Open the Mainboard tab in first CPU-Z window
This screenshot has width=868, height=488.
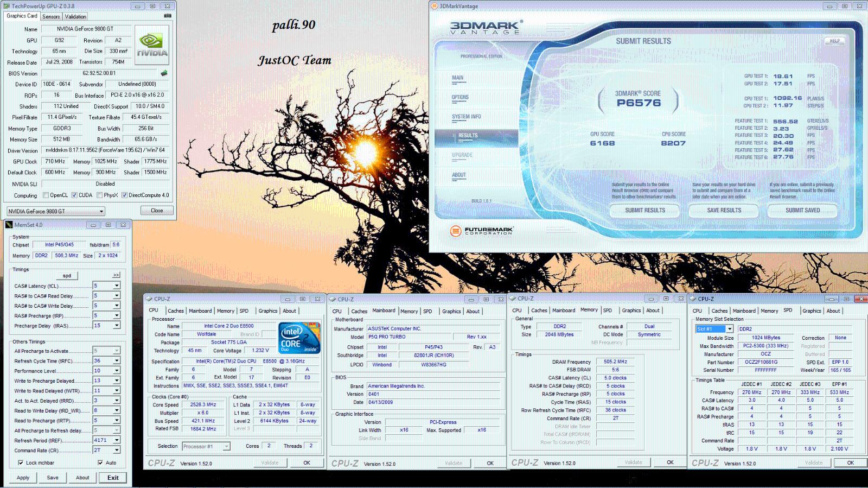(200, 311)
